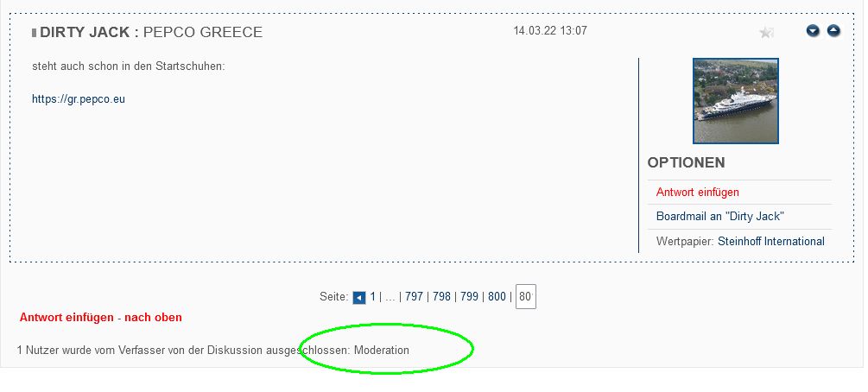868x392 pixels.
Task: Send Boardmail an "Dirty Jack"
Action: click(x=720, y=217)
